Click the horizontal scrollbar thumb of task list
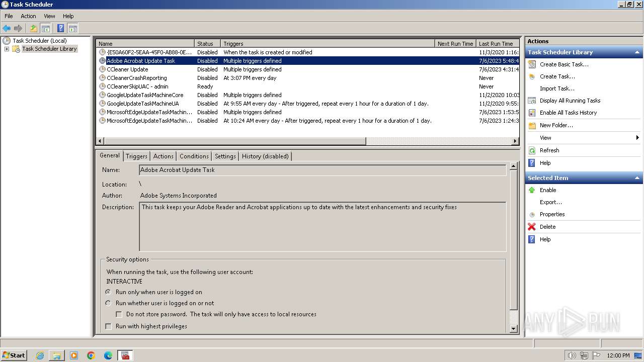This screenshot has height=362, width=644. pos(235,141)
